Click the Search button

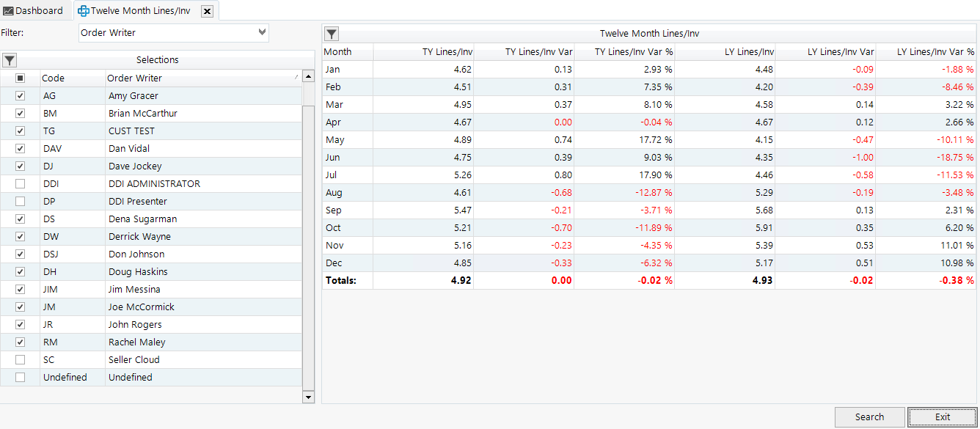[x=869, y=417]
